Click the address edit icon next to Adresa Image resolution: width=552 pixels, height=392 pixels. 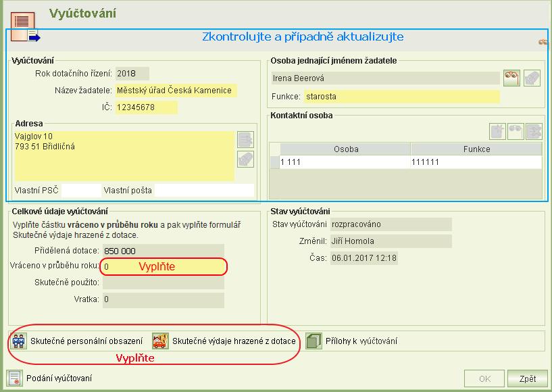[245, 140]
